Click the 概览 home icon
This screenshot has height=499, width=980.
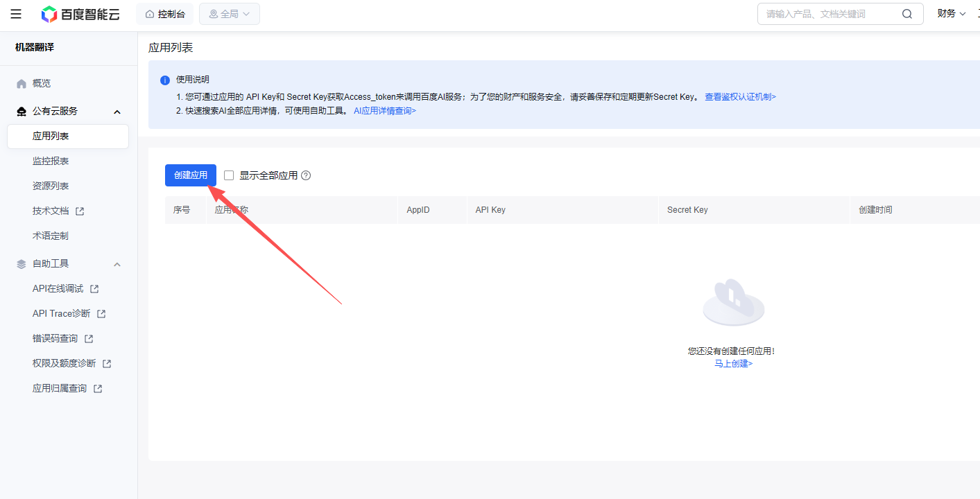(22, 84)
